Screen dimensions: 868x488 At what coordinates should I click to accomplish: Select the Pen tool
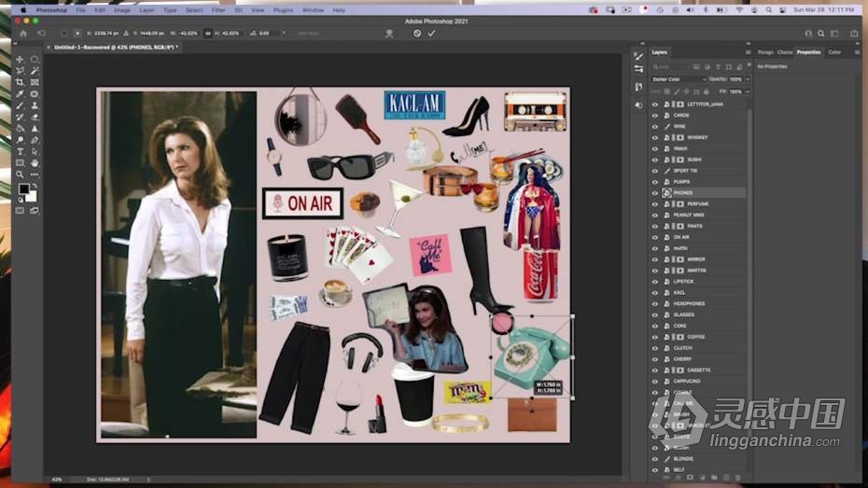point(35,140)
